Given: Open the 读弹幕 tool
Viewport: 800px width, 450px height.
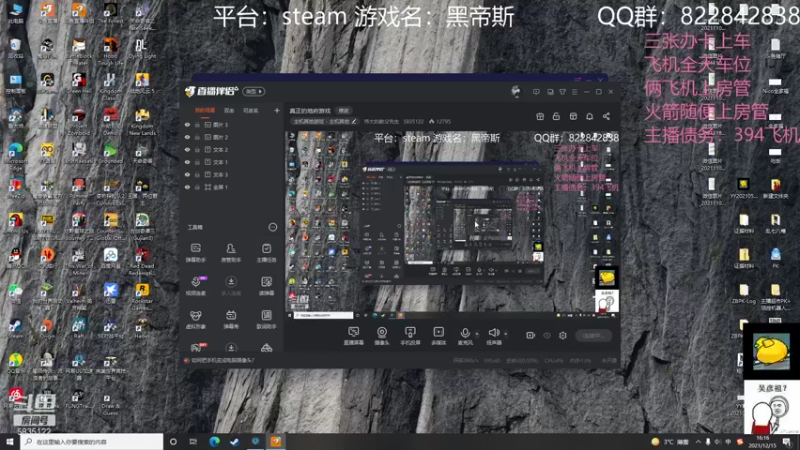Looking at the screenshot, I should coord(266,286).
